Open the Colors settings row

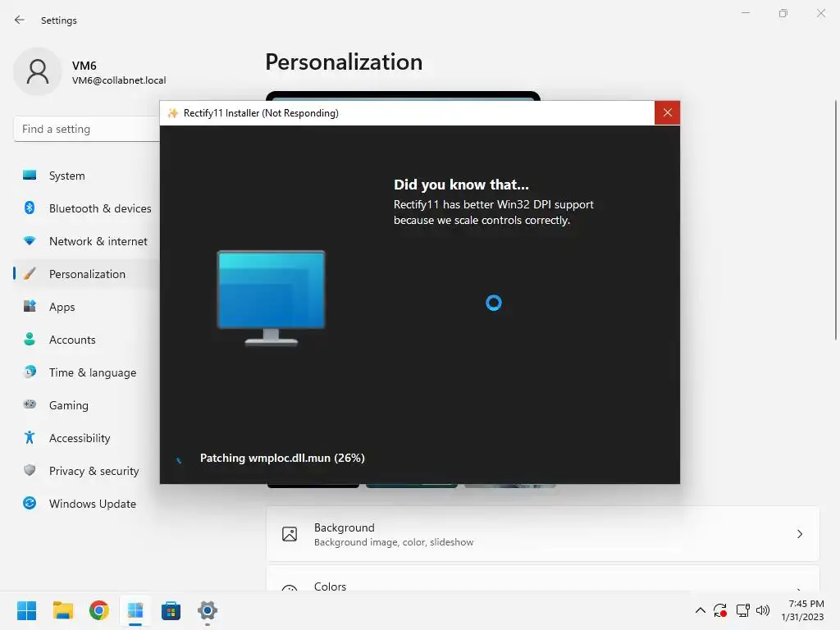[x=543, y=578]
